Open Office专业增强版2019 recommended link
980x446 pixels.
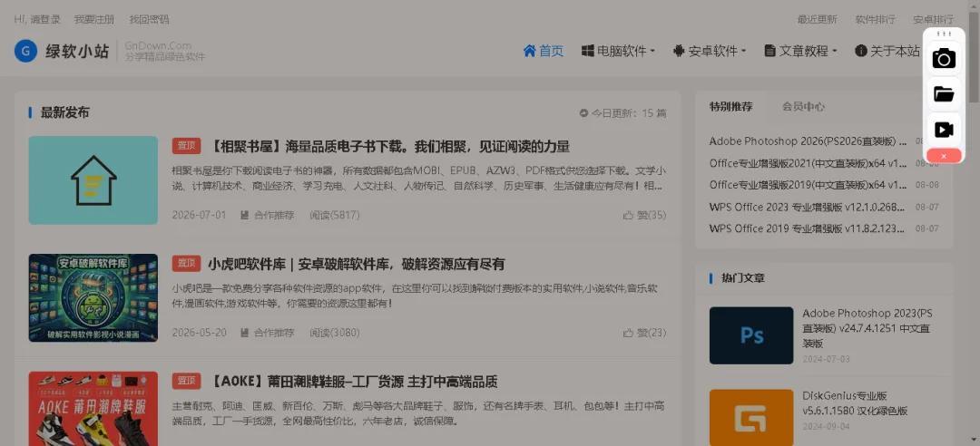pyautogui.click(x=808, y=185)
